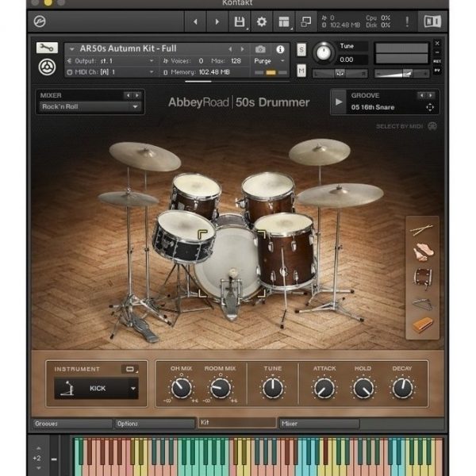Expand the Purge dropdown menu
This screenshot has width=476, height=476.
pyautogui.click(x=269, y=61)
